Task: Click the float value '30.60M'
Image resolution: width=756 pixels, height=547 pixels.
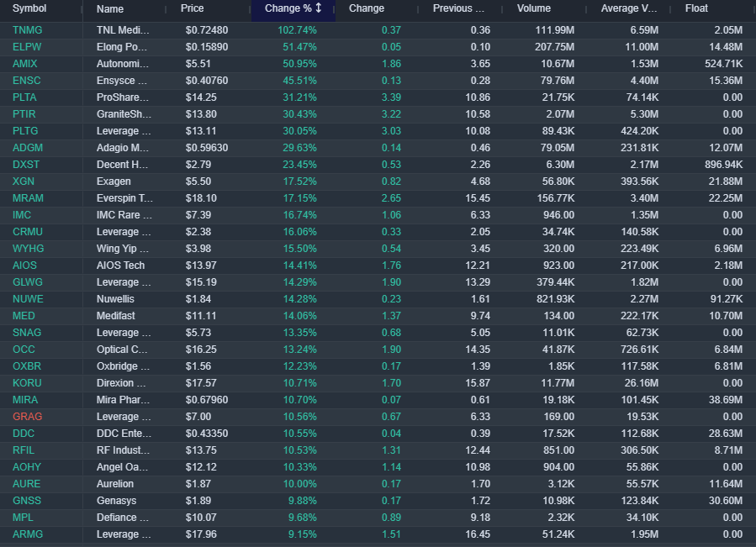Action: (726, 502)
